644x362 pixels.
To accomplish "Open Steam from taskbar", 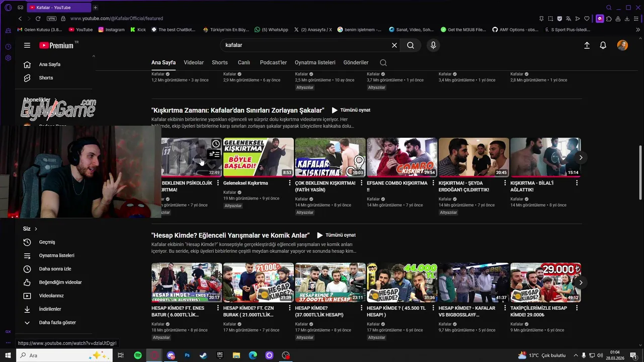I will pos(203,355).
